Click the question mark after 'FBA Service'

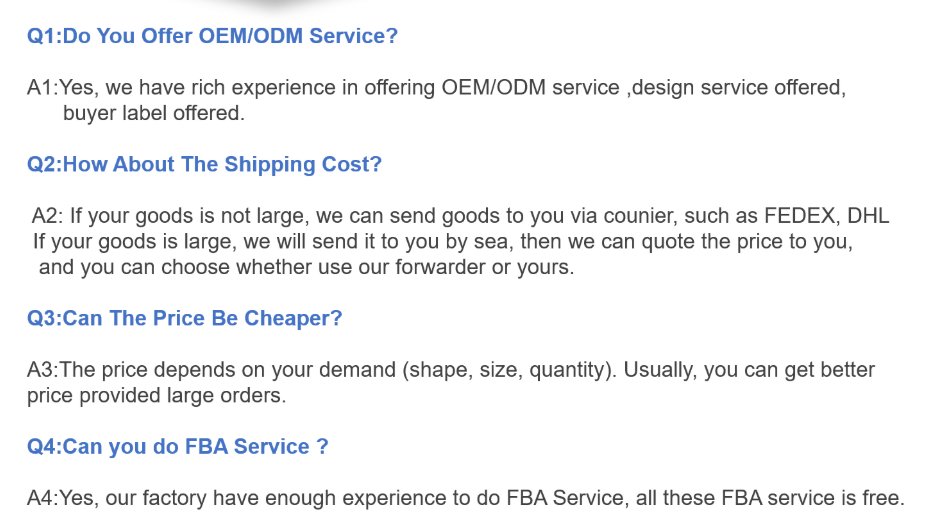tap(322, 446)
